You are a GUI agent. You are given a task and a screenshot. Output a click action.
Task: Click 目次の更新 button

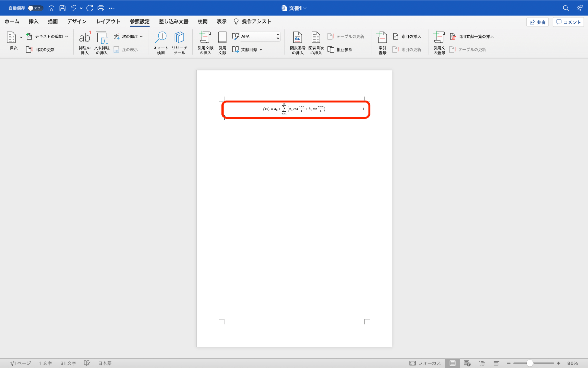point(41,49)
